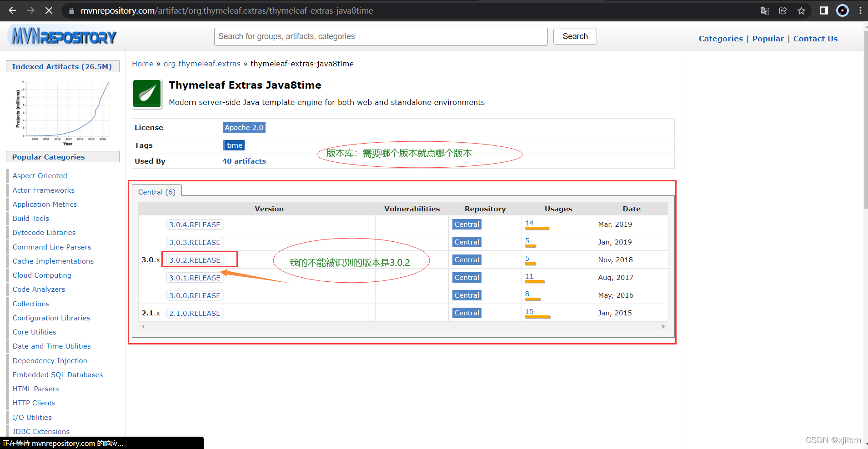Open version 2.1.0.RELEASE
This screenshot has height=449, width=868.
[x=195, y=313]
